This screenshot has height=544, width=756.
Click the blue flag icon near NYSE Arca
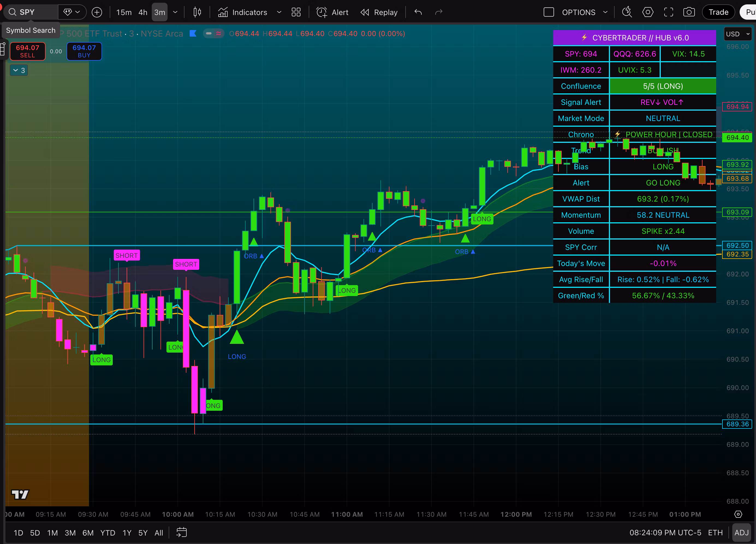click(193, 33)
